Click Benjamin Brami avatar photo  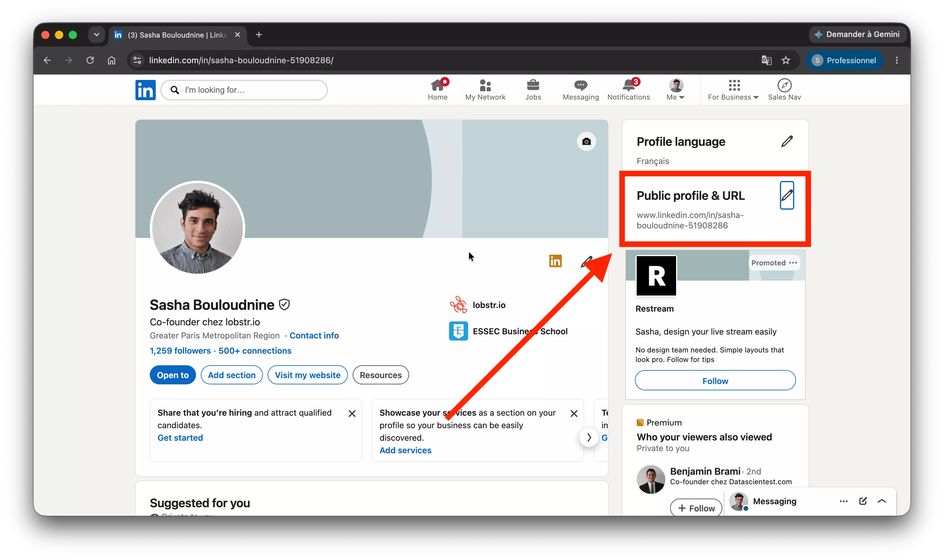651,479
